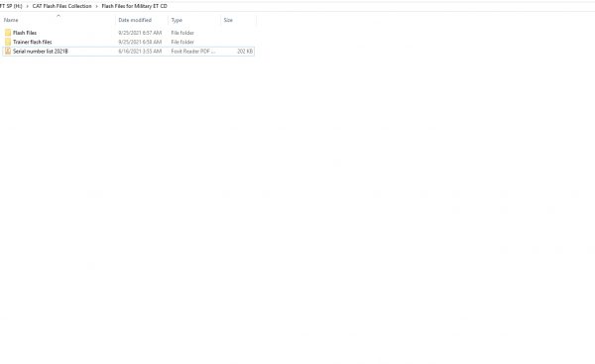Click the date cell of Flash Files row
This screenshot has width=595, height=364.
(140, 33)
